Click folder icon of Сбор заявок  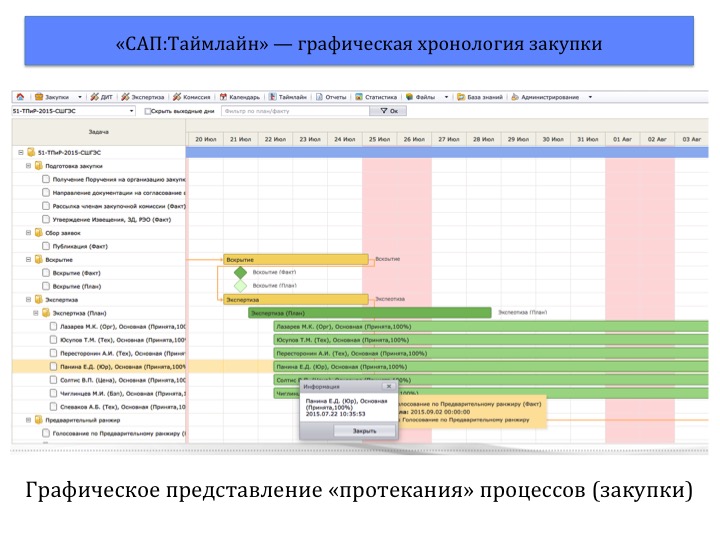(39, 232)
